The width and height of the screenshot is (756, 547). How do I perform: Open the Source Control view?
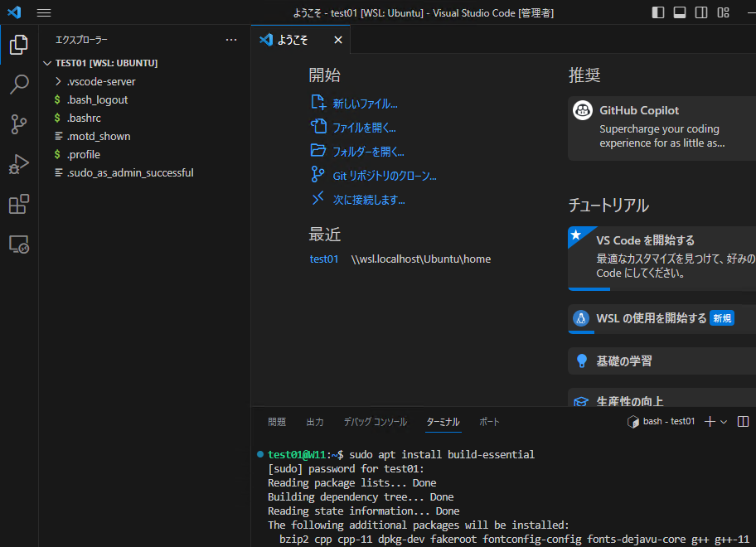[x=19, y=124]
